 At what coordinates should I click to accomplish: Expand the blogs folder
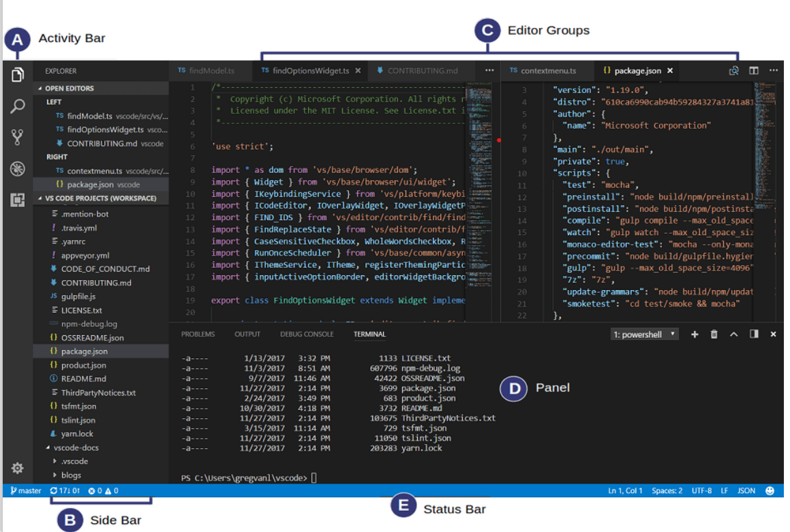[x=101, y=475]
